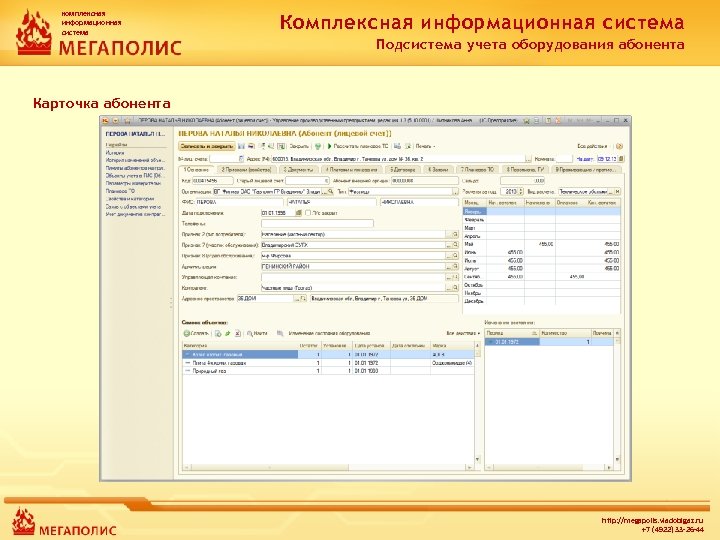Open the second link below 'История' in left panel

(x=134, y=168)
